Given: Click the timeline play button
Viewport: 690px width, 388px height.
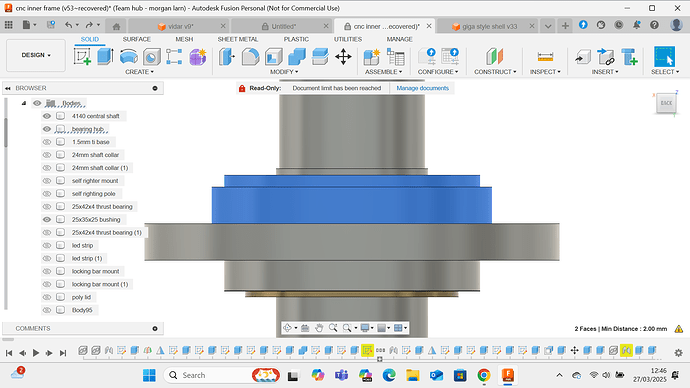Looking at the screenshot, I should point(36,353).
